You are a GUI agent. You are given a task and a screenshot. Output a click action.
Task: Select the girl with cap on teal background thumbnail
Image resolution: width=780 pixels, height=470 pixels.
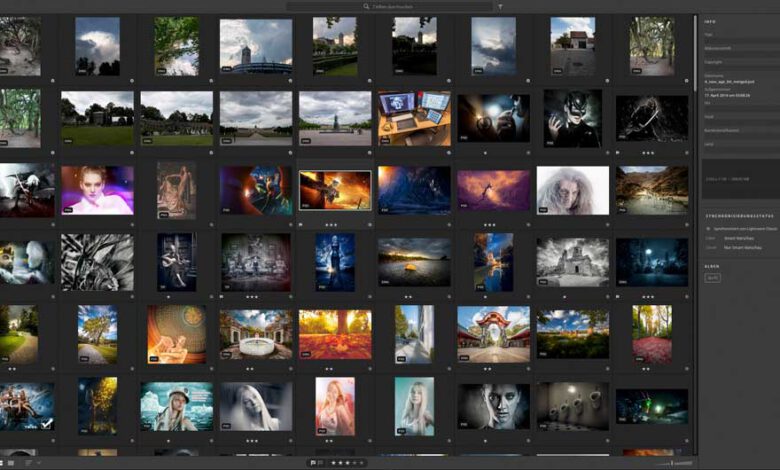point(177,406)
